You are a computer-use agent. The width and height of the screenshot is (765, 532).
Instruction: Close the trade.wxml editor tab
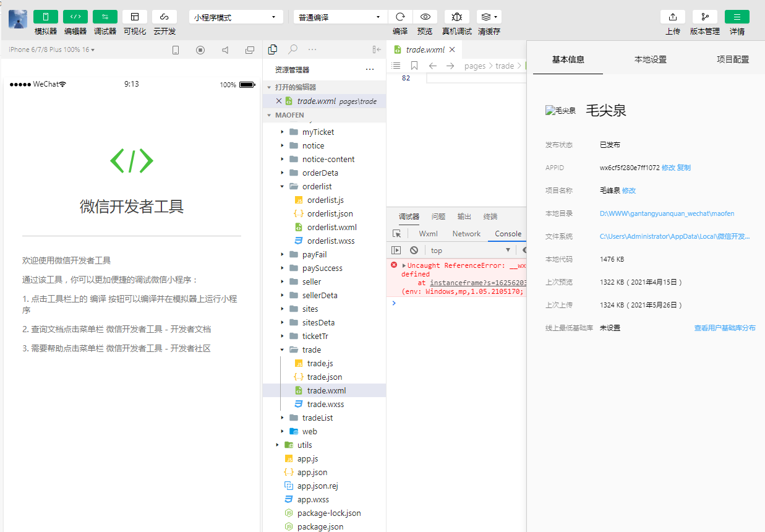pyautogui.click(x=452, y=49)
